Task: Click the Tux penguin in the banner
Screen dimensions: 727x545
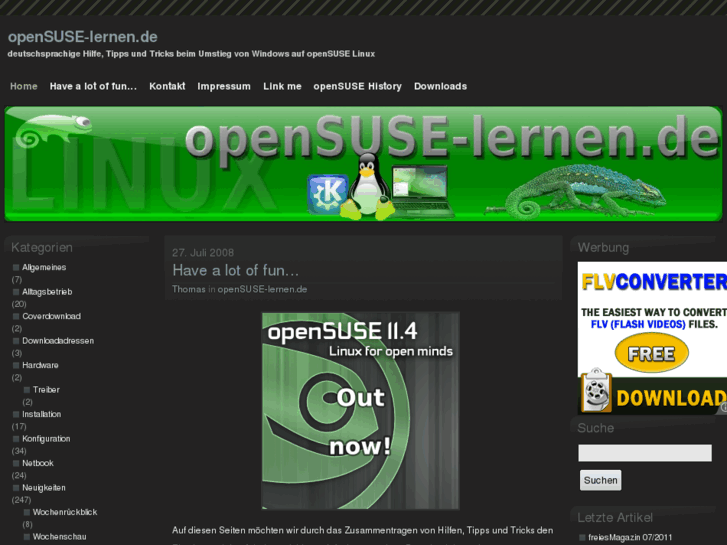Action: [x=367, y=186]
